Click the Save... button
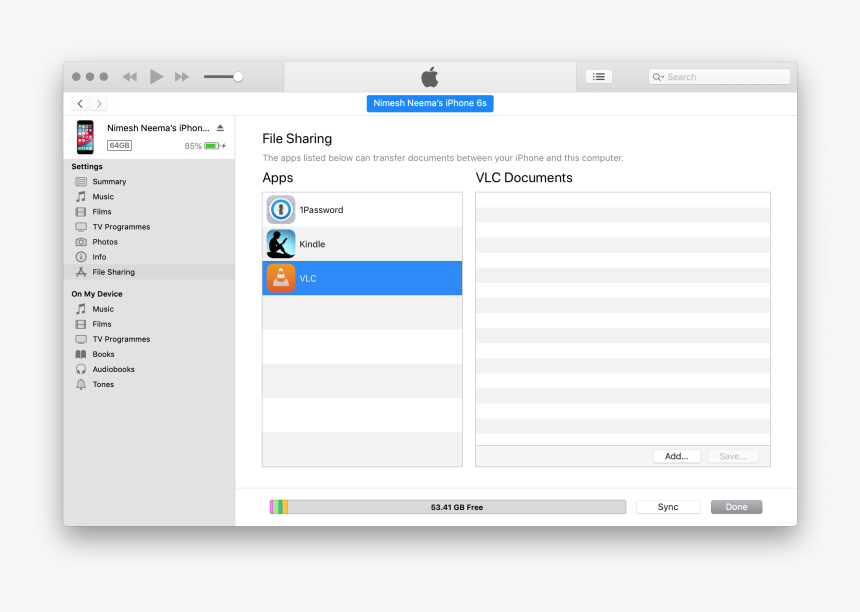Viewport: 860px width, 612px height. 732,456
